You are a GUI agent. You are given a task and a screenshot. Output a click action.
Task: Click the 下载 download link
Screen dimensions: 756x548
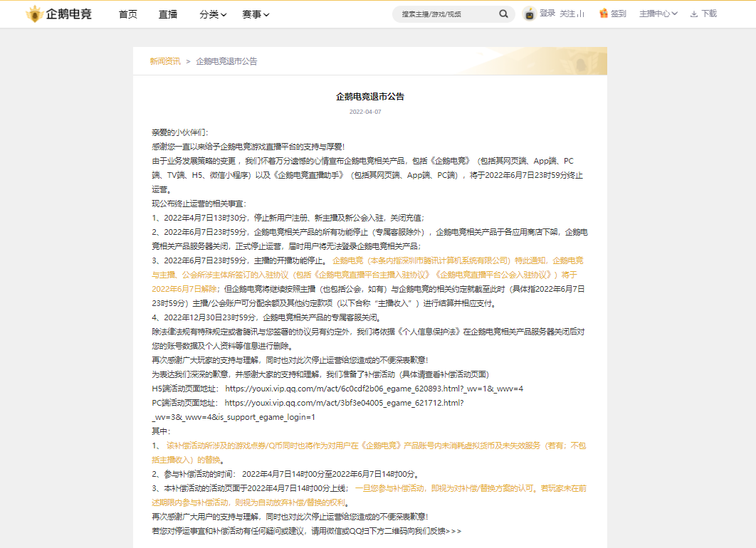point(709,13)
